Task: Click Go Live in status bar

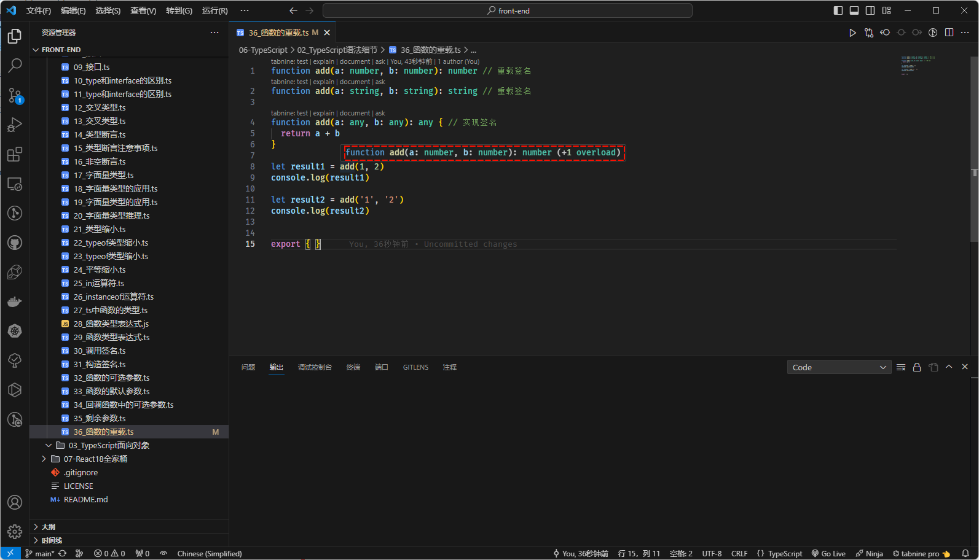Action: 828,553
